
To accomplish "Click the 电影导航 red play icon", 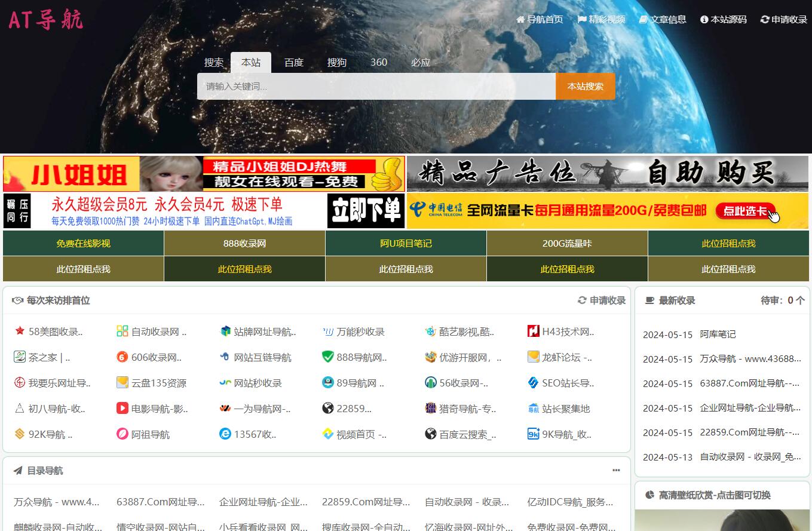I will coord(122,409).
